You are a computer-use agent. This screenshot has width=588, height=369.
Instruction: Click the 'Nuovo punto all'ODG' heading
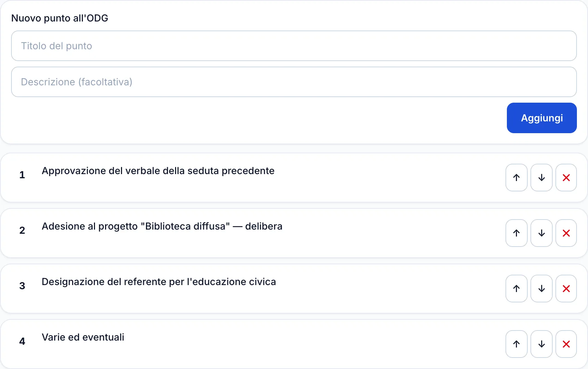pos(60,18)
